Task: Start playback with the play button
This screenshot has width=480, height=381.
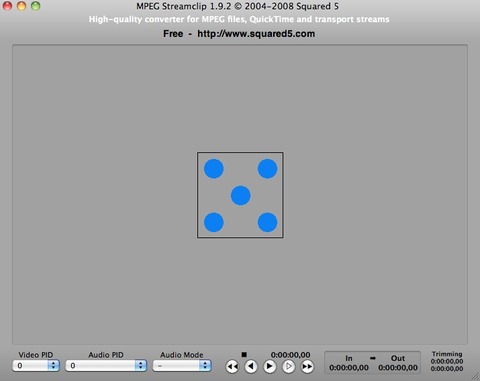Action: [270, 367]
